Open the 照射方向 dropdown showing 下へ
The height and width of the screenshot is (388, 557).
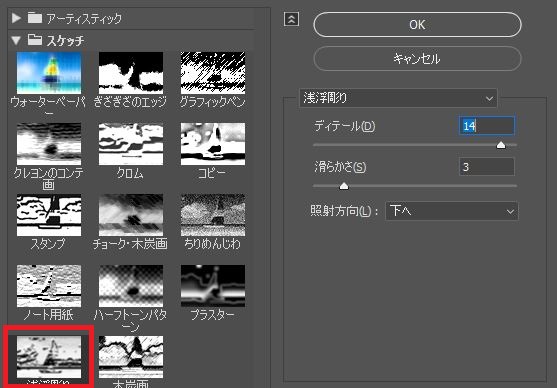451,211
